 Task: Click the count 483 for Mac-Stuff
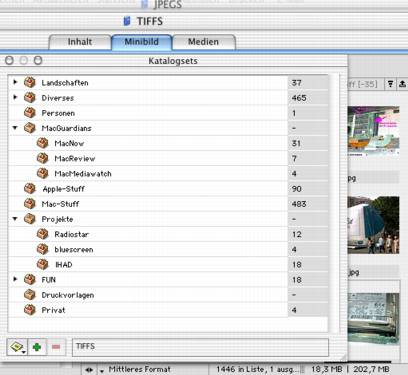299,204
